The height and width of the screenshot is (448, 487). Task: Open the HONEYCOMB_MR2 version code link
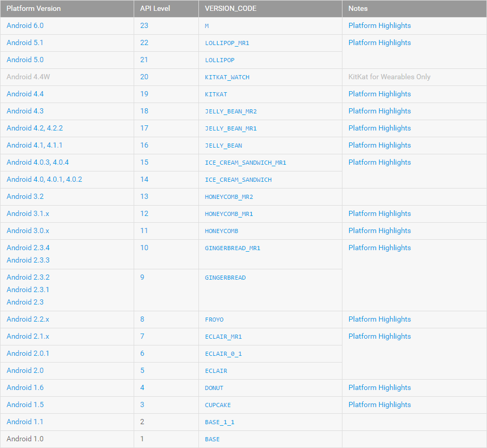click(229, 197)
